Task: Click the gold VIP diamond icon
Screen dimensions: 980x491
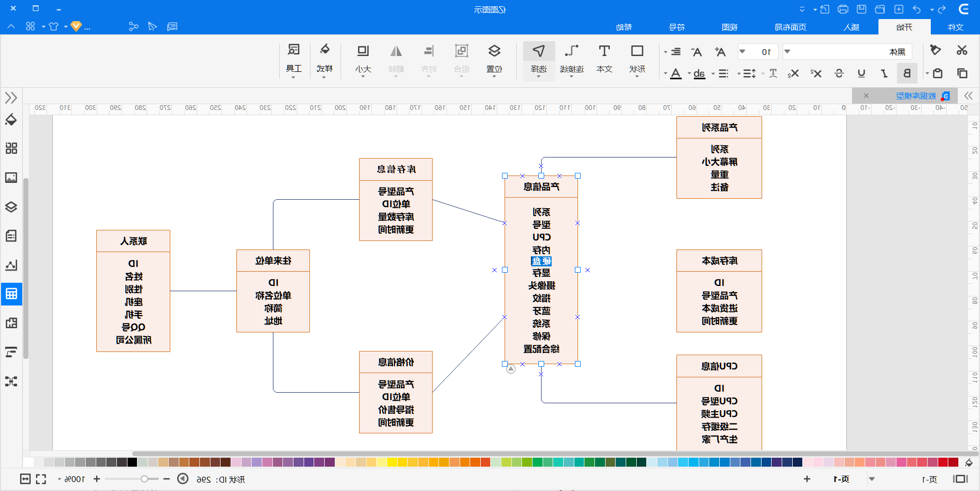Action: (76, 26)
